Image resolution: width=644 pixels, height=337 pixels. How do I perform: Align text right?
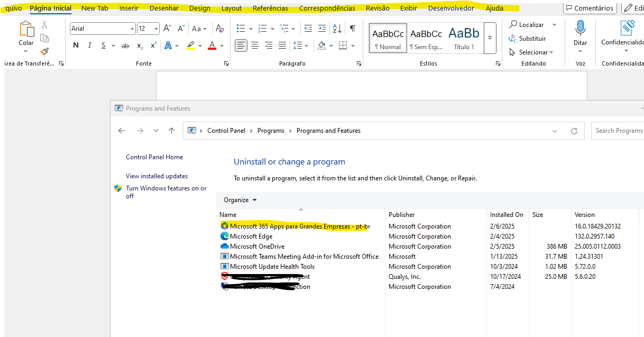[x=269, y=45]
